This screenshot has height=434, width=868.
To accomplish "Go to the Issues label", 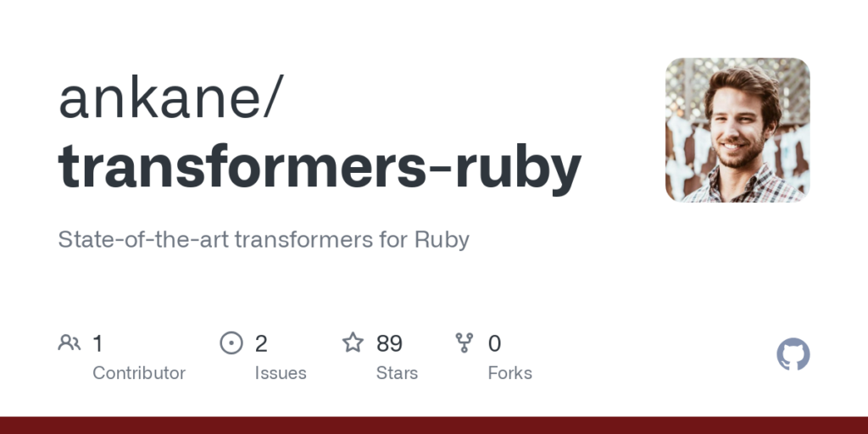I will pyautogui.click(x=281, y=373).
